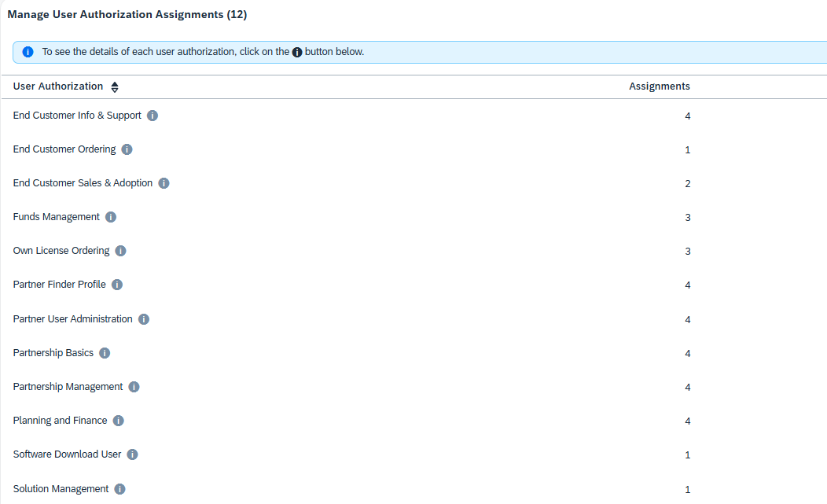Click info icon for End Customer Sales & Adoption

click(x=164, y=183)
